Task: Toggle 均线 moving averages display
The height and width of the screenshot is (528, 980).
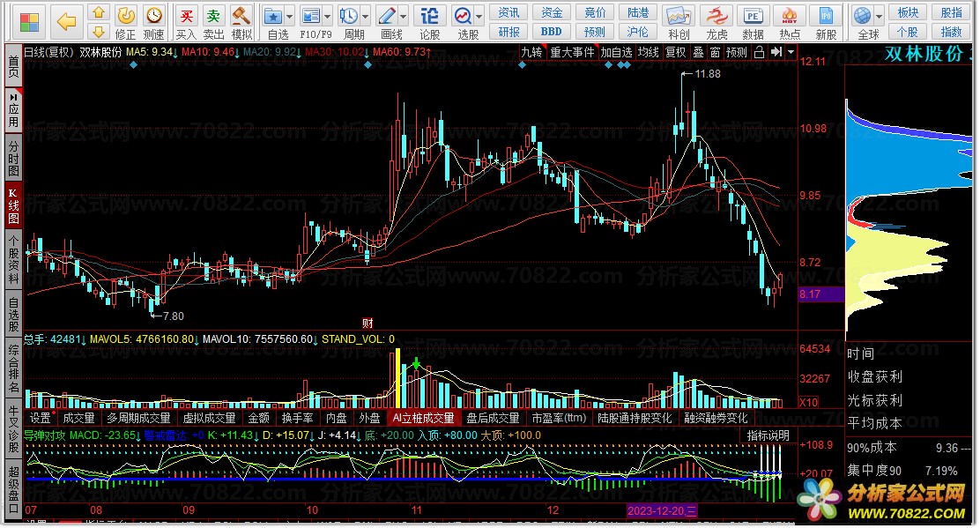Action: click(x=648, y=53)
